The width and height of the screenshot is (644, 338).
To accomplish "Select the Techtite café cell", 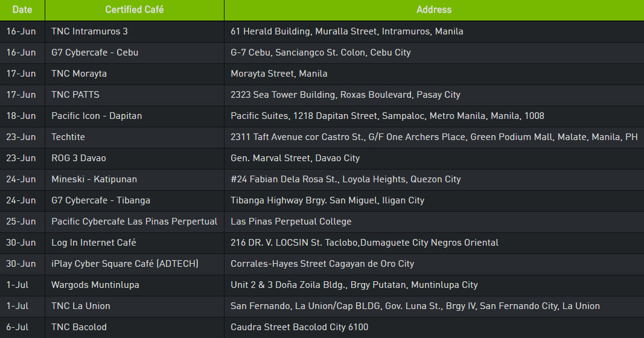I will [135, 138].
